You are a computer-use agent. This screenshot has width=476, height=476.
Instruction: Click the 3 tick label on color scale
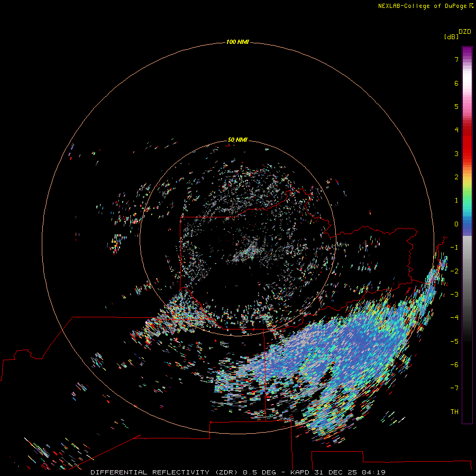pos(456,153)
